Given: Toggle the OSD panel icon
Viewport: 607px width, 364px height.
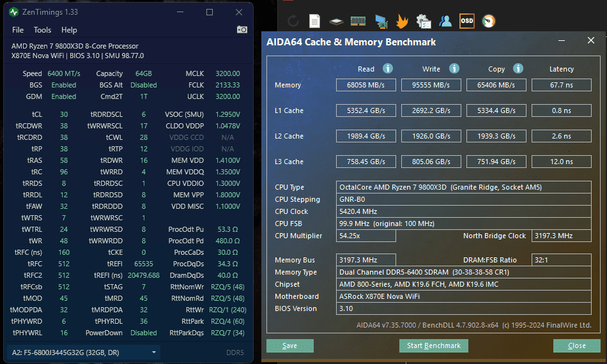Looking at the screenshot, I should (x=466, y=21).
